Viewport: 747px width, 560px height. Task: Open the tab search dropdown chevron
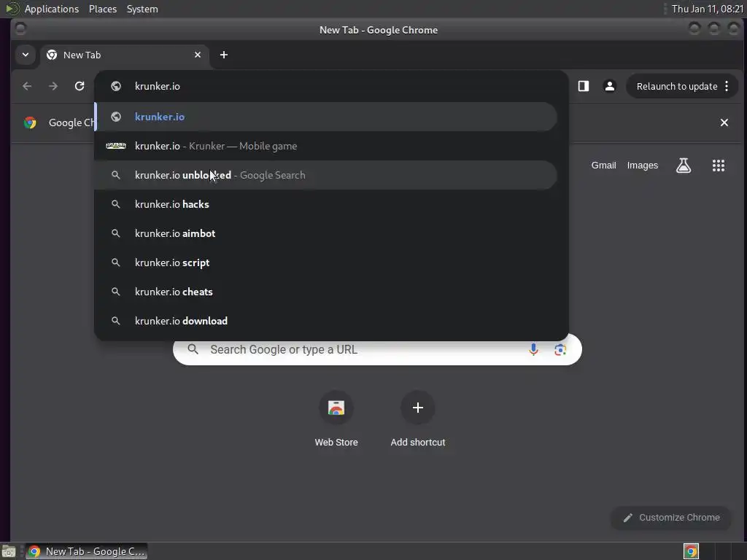26,55
